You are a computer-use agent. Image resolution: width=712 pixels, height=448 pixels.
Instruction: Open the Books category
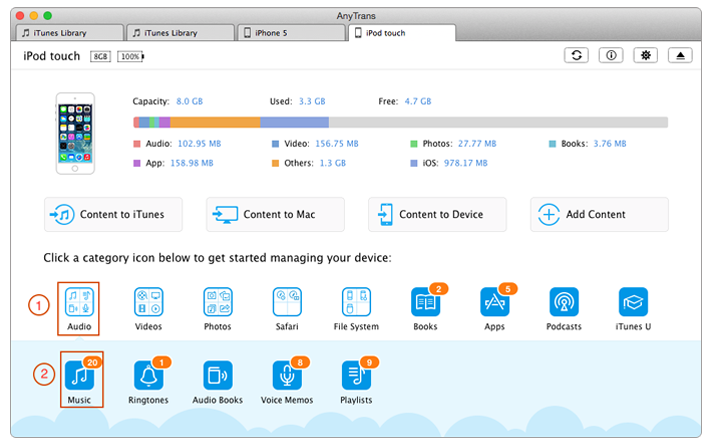pos(426,302)
